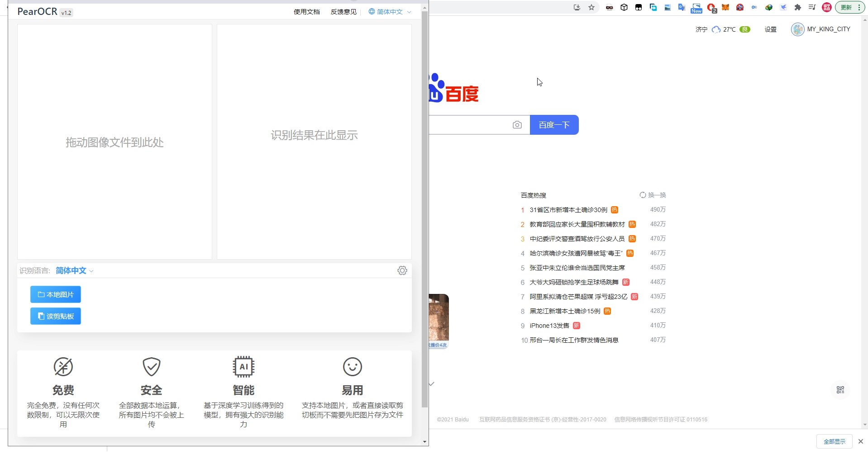Open Chrome's three-dot menu
This screenshot has width=868, height=454.
pos(860,7)
